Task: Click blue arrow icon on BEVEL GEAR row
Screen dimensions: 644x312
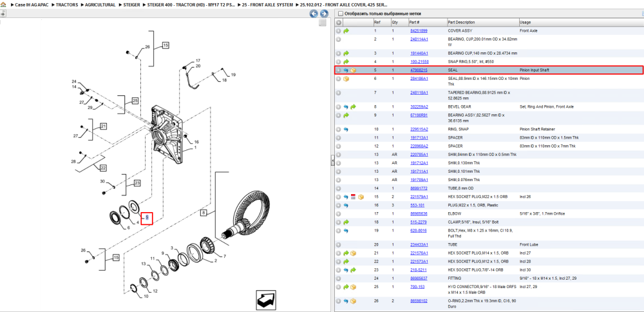Action: pyautogui.click(x=346, y=107)
